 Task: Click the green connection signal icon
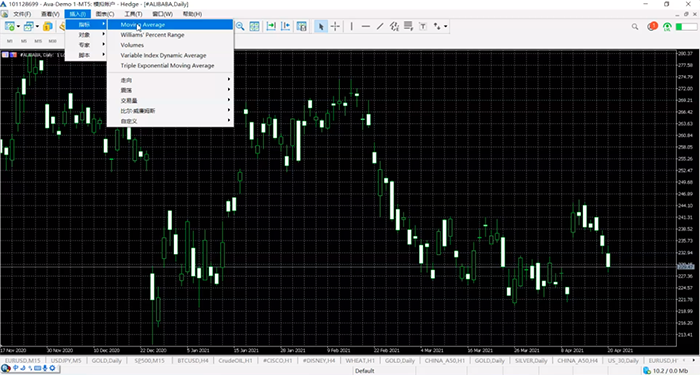(x=667, y=27)
